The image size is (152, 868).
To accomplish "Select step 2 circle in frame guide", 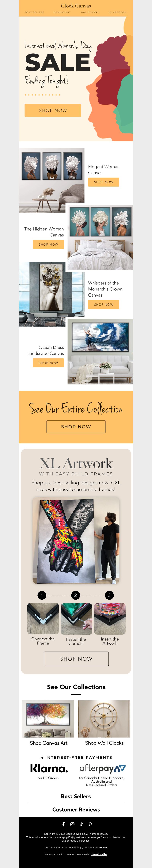I will coord(75,595).
